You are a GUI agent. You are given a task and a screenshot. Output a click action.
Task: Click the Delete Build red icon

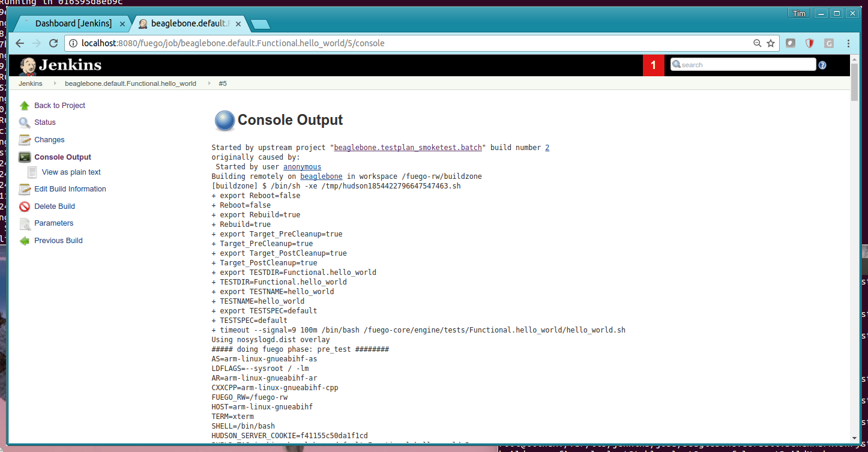click(25, 206)
